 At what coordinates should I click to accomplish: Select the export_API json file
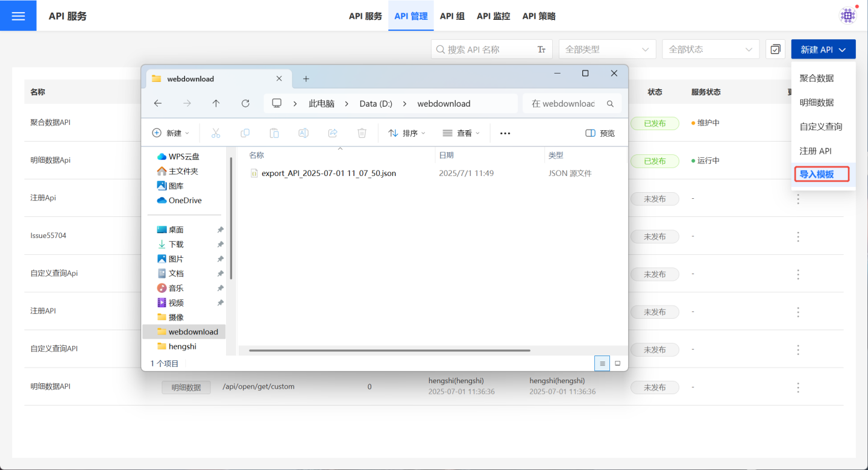329,174
